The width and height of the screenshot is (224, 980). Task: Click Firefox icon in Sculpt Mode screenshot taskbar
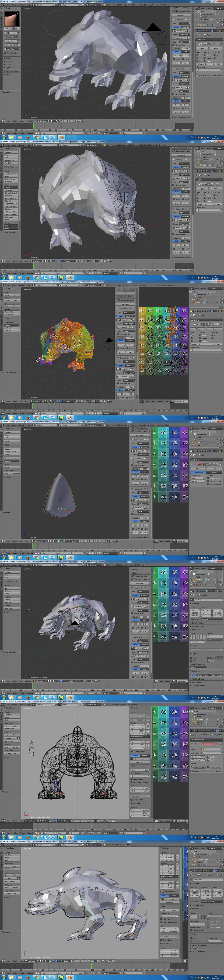(28, 137)
